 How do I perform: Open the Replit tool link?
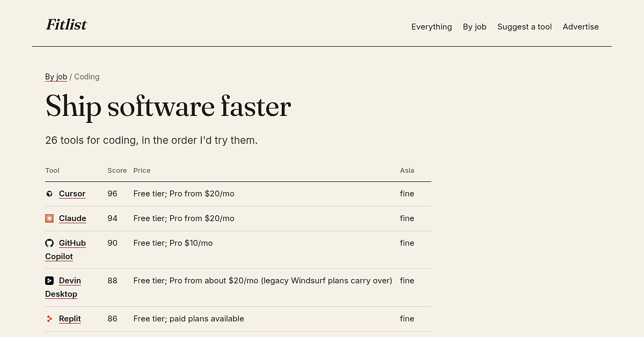point(70,319)
